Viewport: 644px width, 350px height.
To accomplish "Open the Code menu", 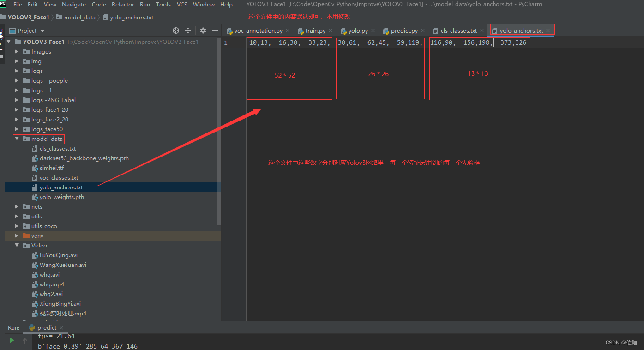I will pos(99,4).
